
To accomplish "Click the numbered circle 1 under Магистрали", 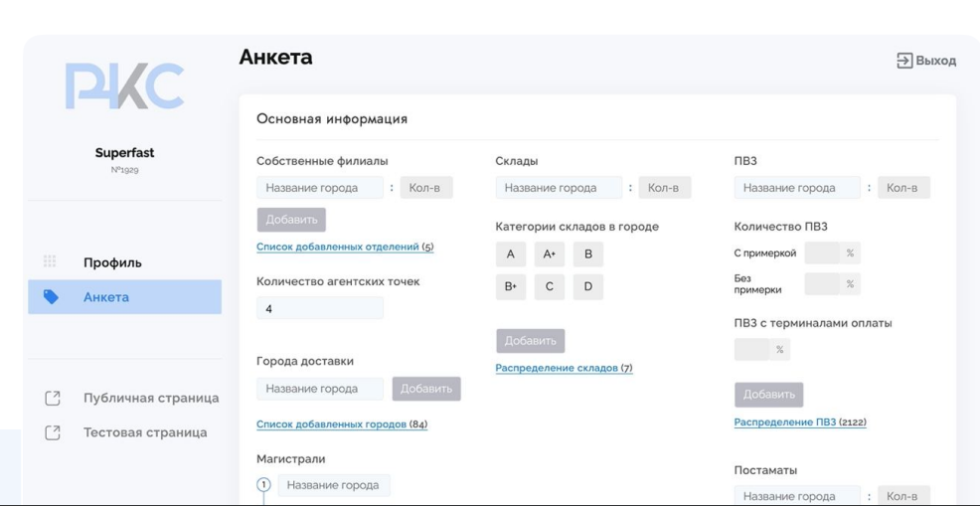I will pos(263,485).
